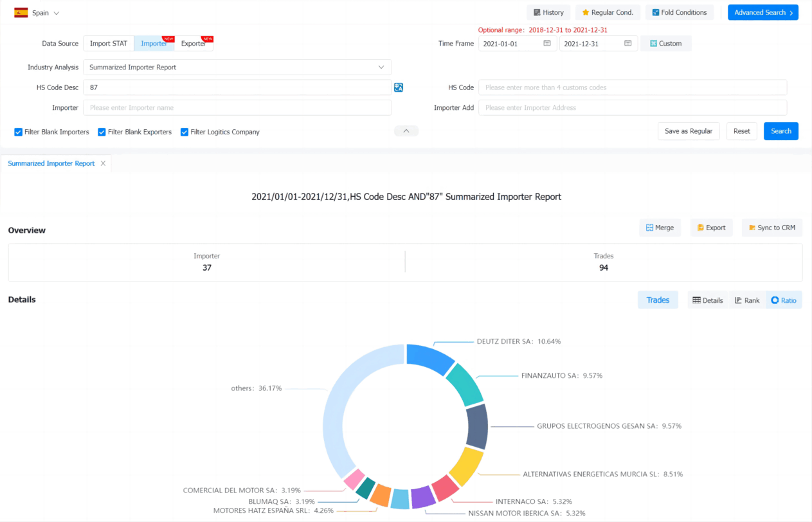Click COMERCIAL DEL MOTOR SA label
This screenshot has height=522, width=812.
pos(242,490)
